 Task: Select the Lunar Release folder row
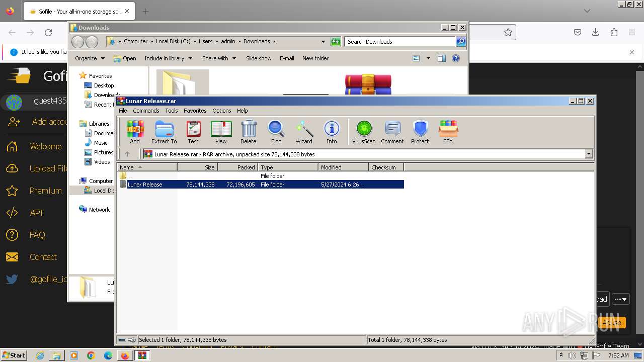[261, 185]
